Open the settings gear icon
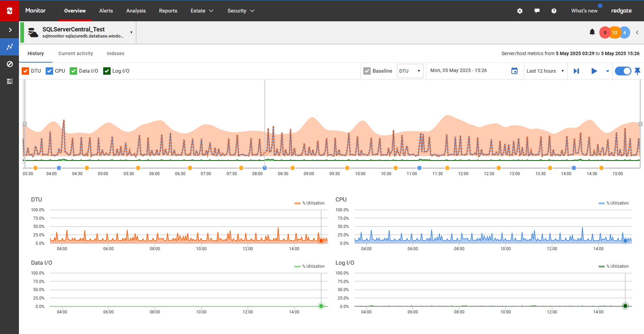 click(x=520, y=11)
